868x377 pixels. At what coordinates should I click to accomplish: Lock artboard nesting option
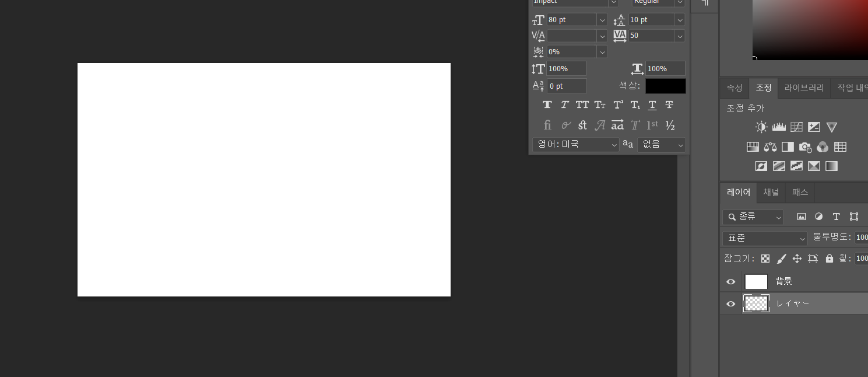[813, 259]
